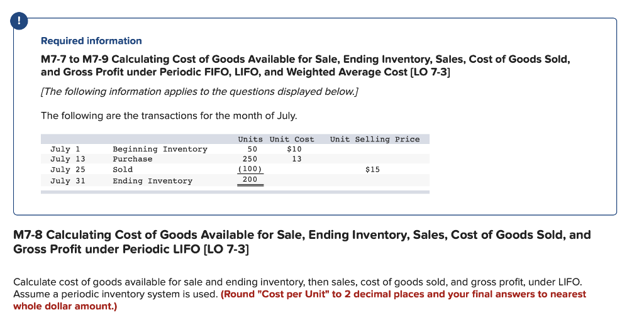
Task: Select the (100) units sold value
Action: [x=250, y=170]
